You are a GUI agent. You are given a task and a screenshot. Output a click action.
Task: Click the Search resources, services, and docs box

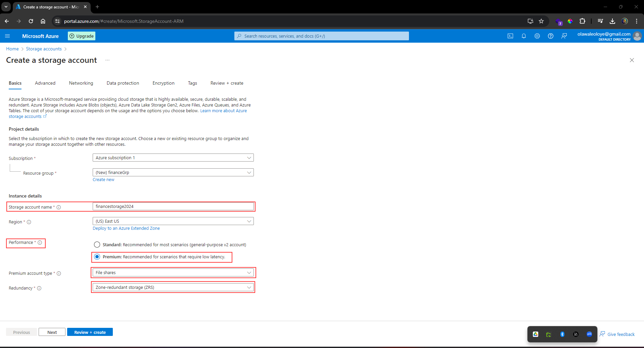(x=322, y=36)
